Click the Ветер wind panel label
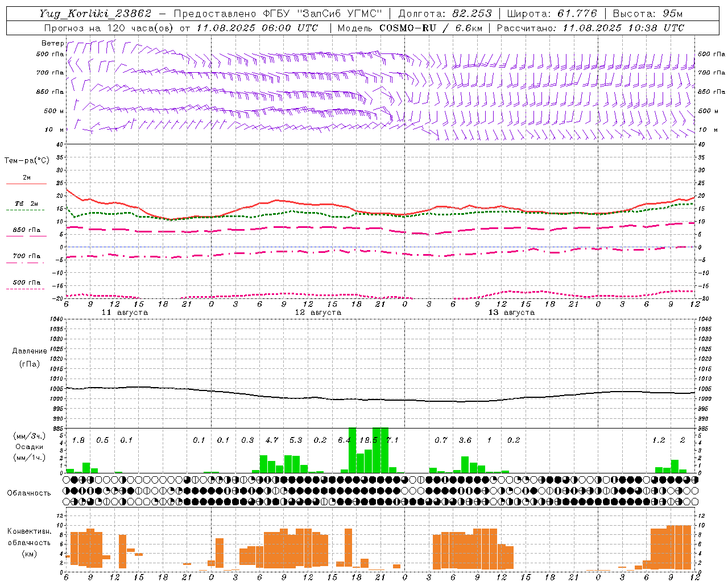The height and width of the screenshot is (582, 728). [x=52, y=43]
